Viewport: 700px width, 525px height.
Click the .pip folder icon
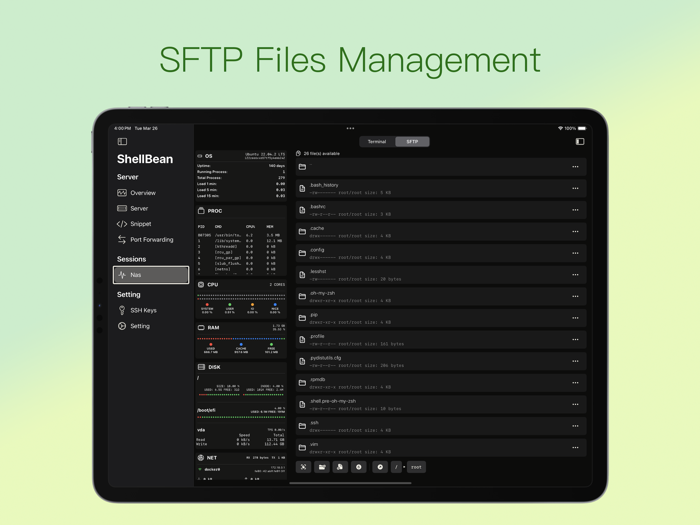pyautogui.click(x=302, y=318)
